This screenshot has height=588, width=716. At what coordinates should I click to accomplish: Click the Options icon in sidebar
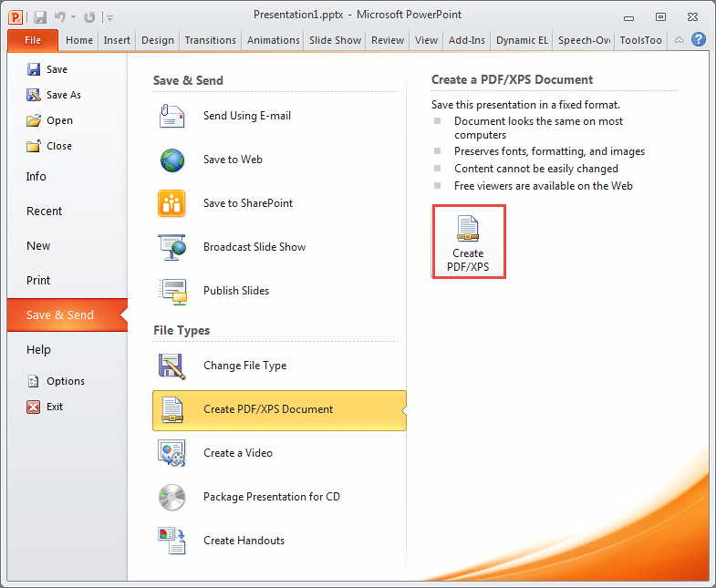pos(34,381)
